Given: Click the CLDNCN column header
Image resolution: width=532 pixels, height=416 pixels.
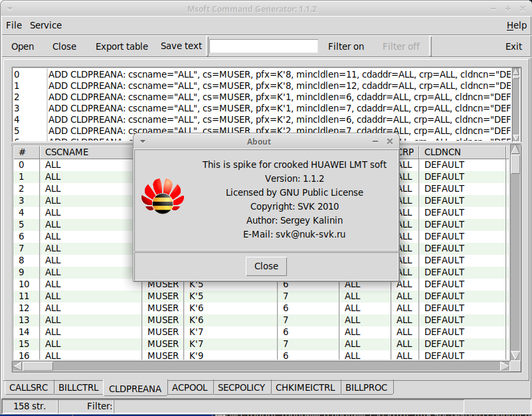Looking at the screenshot, I should [463, 152].
